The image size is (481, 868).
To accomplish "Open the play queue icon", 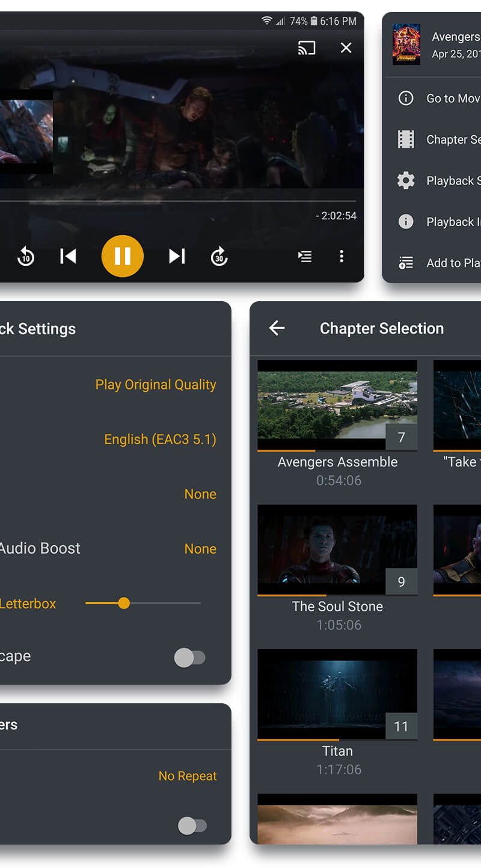I will [x=305, y=257].
